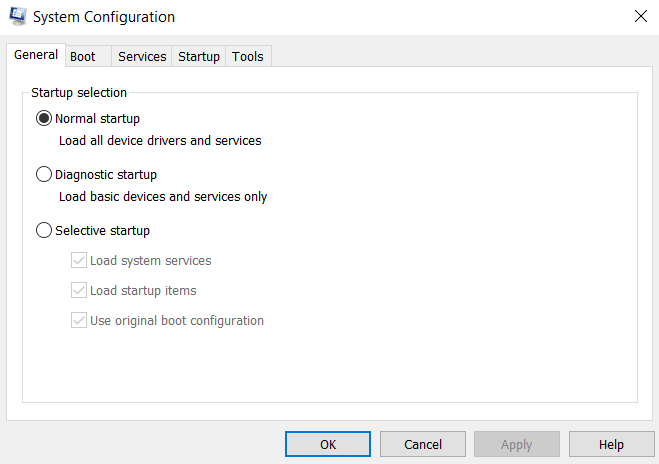Click the 'Load basic devices and services only' text
Viewport: 659px width, 464px height.
(x=163, y=197)
